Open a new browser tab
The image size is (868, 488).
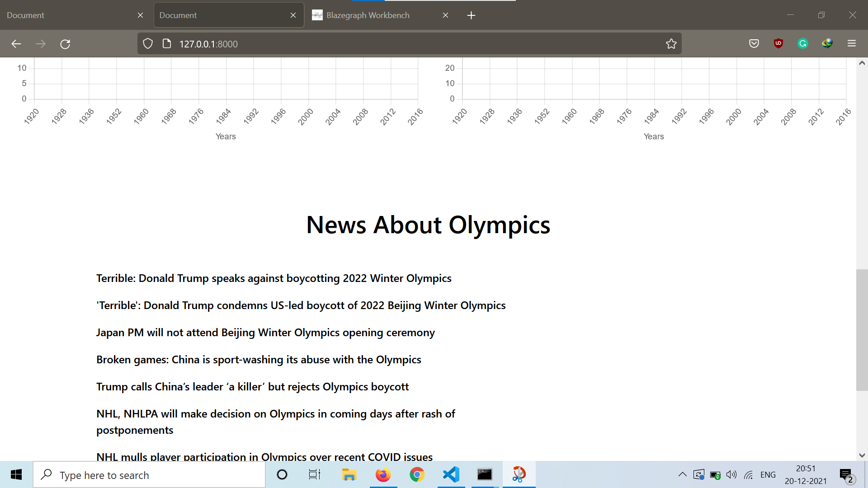pos(471,15)
